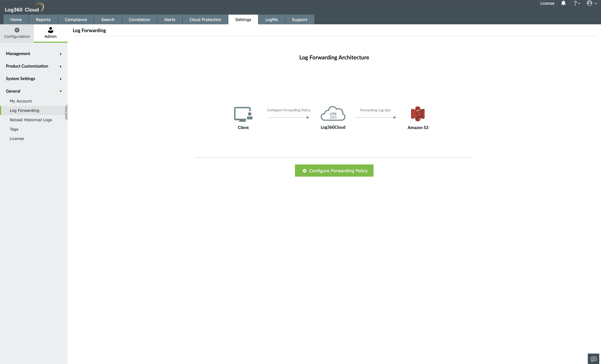Go to the Home tab
The image size is (601, 364).
pos(16,19)
